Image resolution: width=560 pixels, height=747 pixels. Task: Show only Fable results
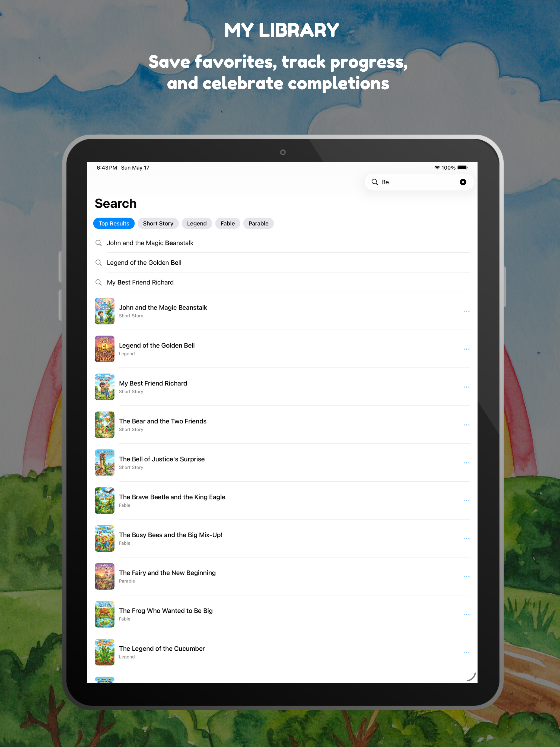click(x=228, y=223)
